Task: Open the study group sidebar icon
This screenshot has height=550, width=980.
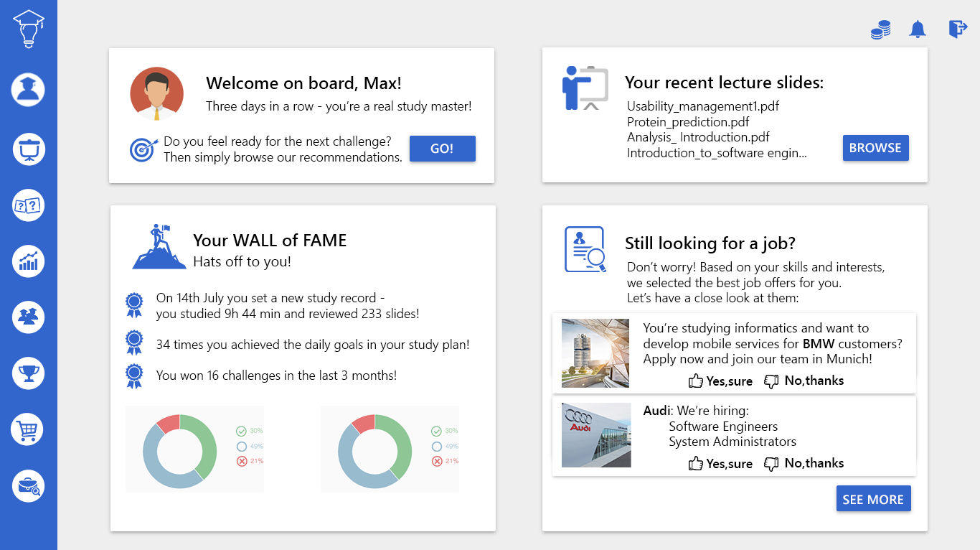Action: pos(29,316)
